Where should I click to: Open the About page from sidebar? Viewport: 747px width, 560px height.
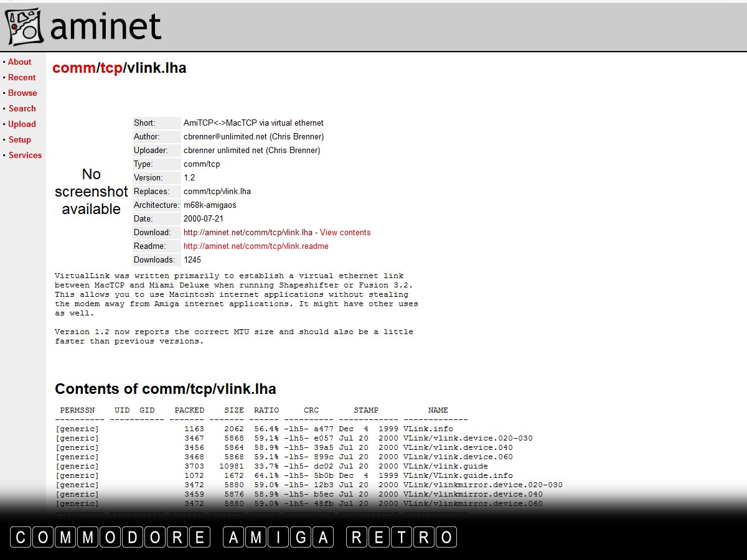tap(19, 62)
